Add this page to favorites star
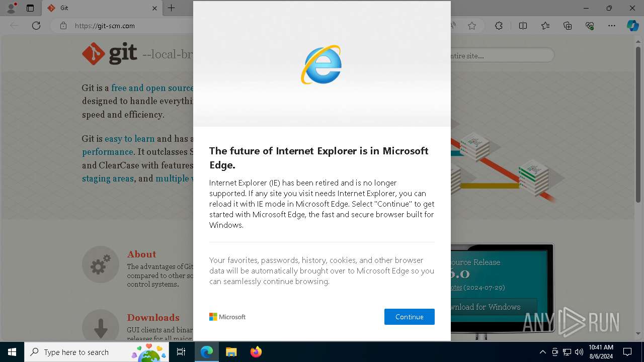Viewport: 644px width, 362px height. tap(472, 26)
